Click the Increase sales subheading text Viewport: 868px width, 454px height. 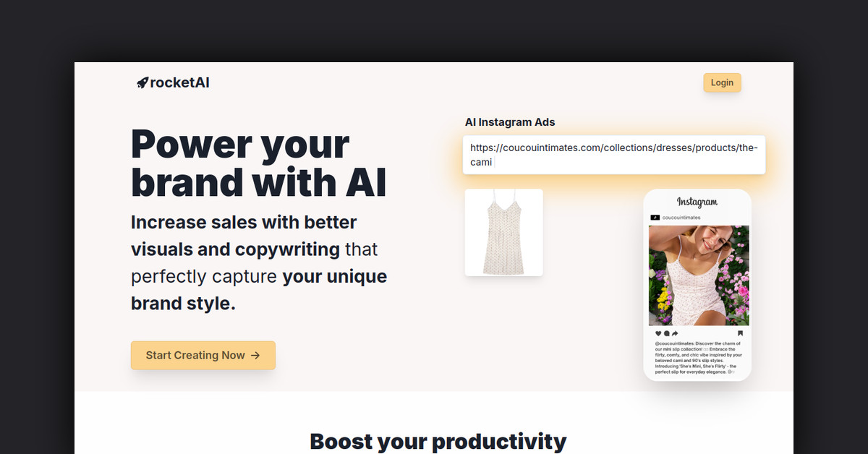click(x=259, y=262)
